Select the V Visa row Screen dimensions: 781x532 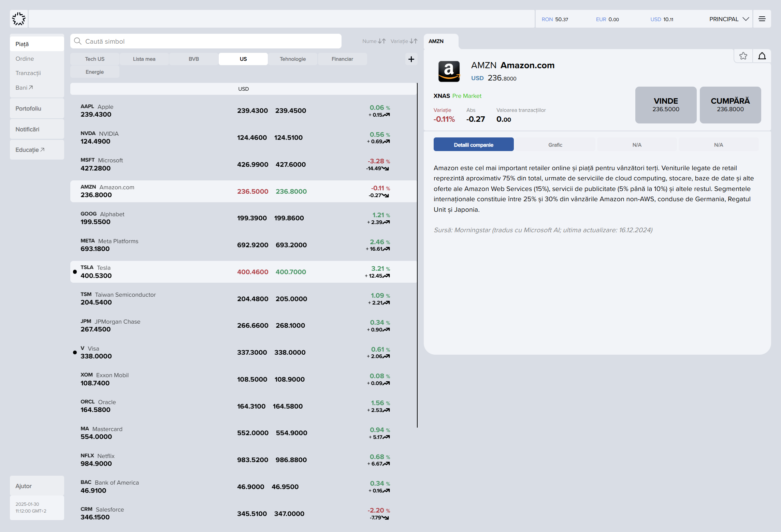click(x=243, y=352)
